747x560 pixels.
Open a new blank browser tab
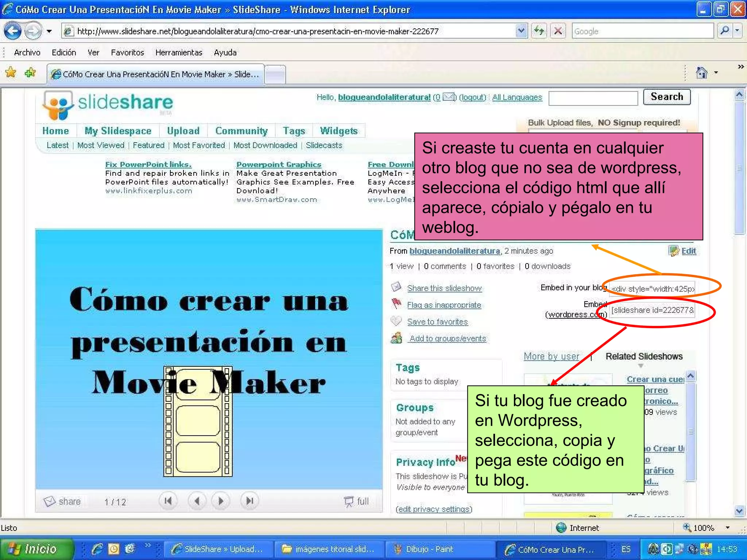click(x=275, y=75)
